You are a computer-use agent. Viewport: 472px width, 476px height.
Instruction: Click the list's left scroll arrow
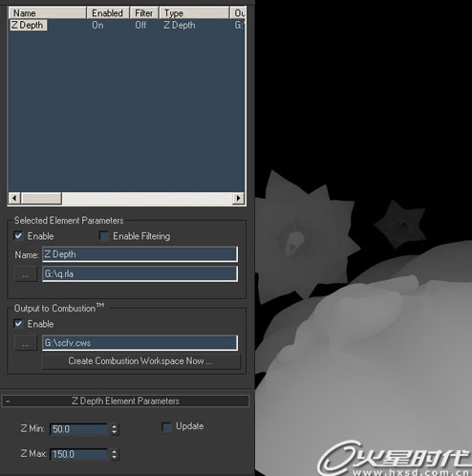point(14,198)
